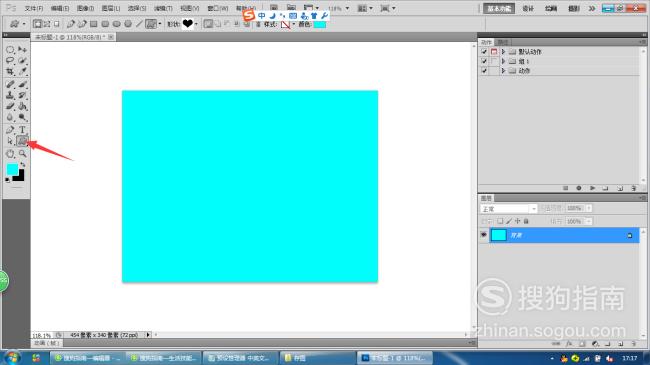650x365 pixels.
Task: Choose Polygon shape in options bar
Action: click(x=128, y=24)
